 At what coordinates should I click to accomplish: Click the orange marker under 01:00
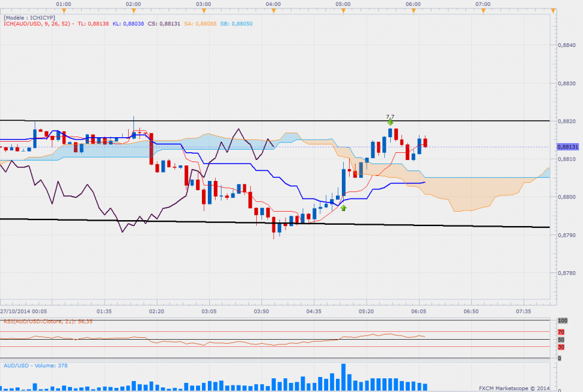pyautogui.click(x=63, y=11)
